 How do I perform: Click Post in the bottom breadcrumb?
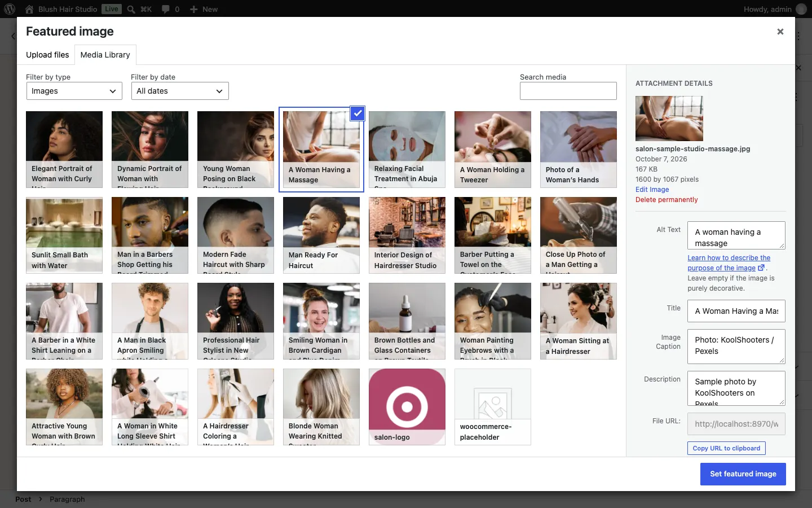(x=23, y=499)
